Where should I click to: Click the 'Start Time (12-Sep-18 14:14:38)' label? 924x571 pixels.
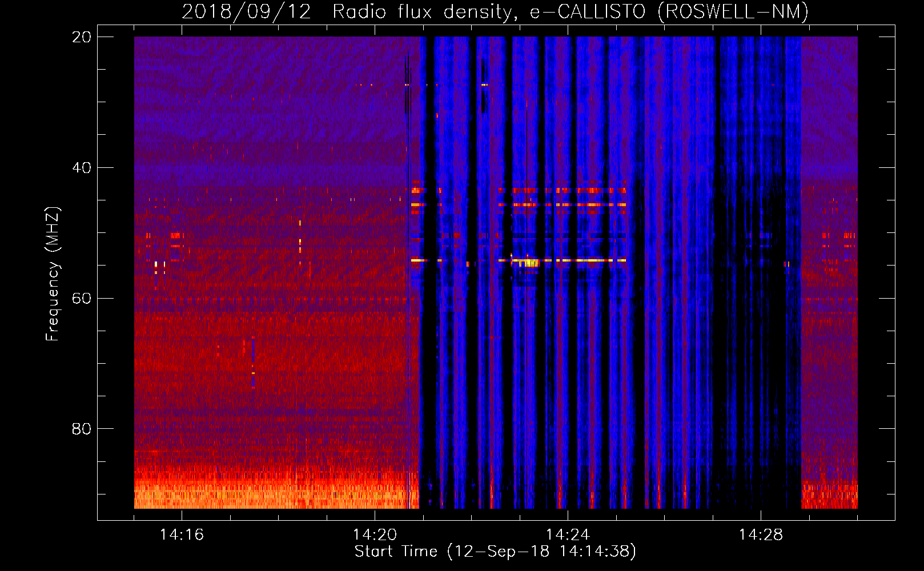(x=495, y=552)
